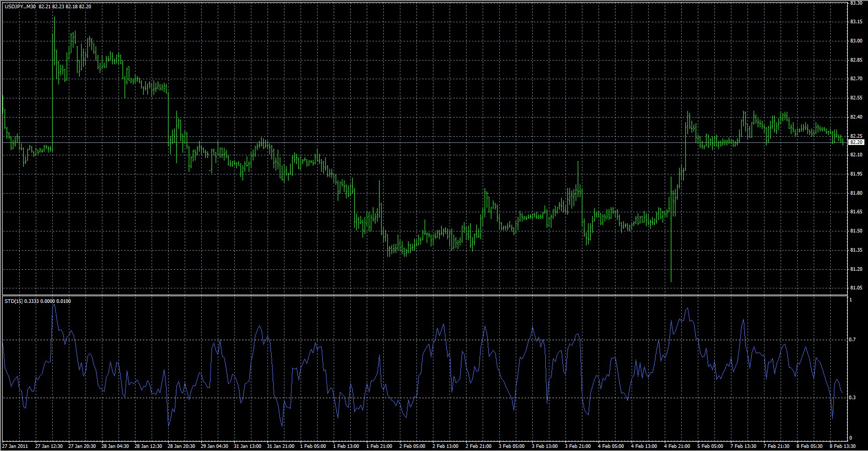Pick the 81.65 price scale label

tap(856, 212)
